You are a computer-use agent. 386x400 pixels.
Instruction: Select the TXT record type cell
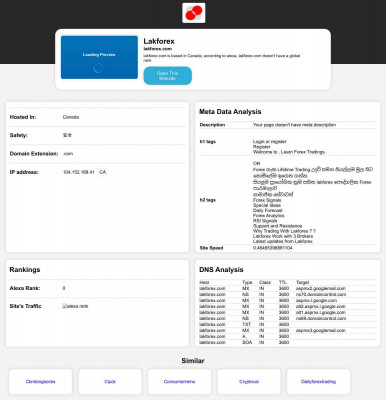click(246, 324)
